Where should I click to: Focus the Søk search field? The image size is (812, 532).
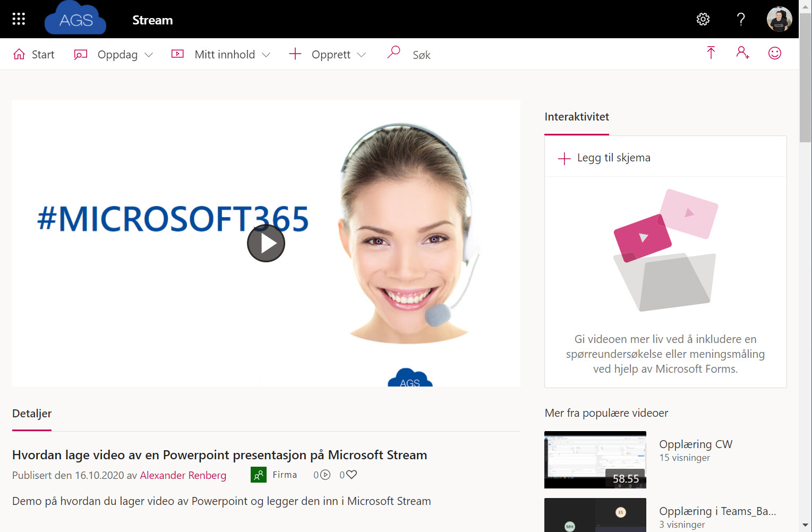click(422, 55)
